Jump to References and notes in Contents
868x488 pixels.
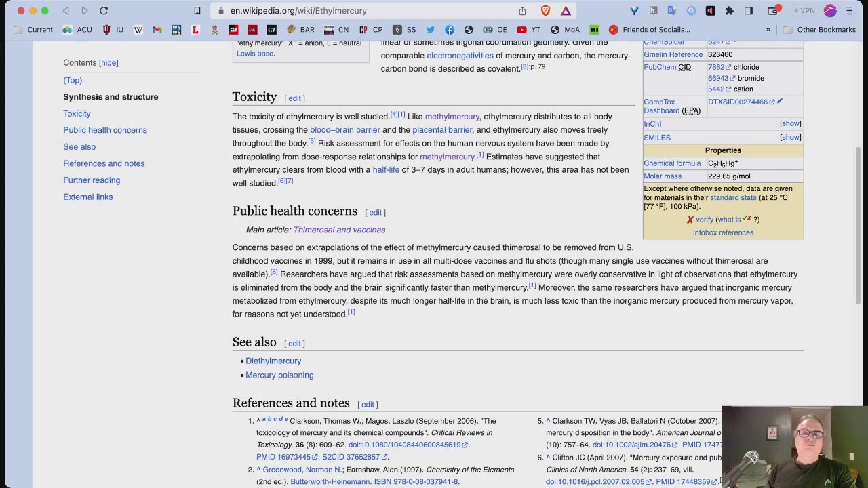pyautogui.click(x=104, y=163)
